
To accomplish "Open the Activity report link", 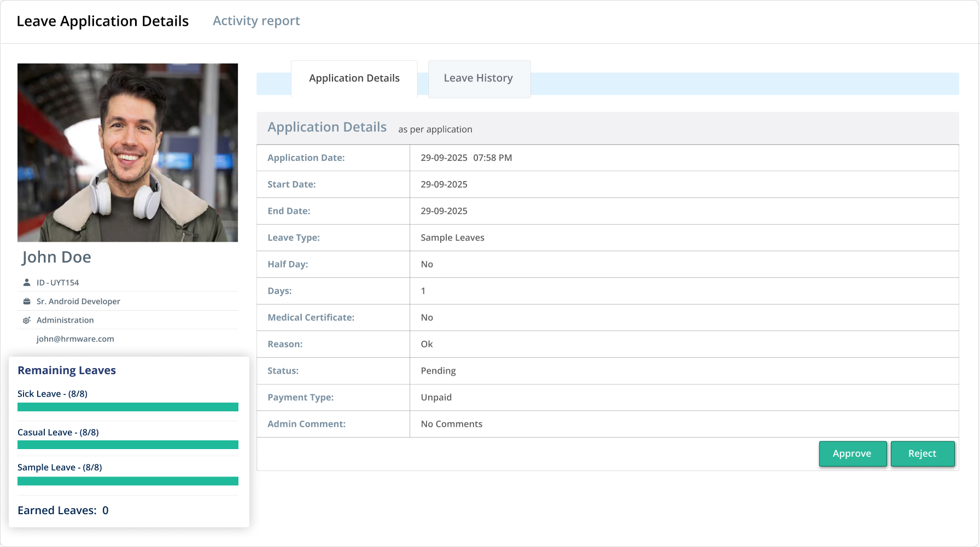I will [x=256, y=21].
